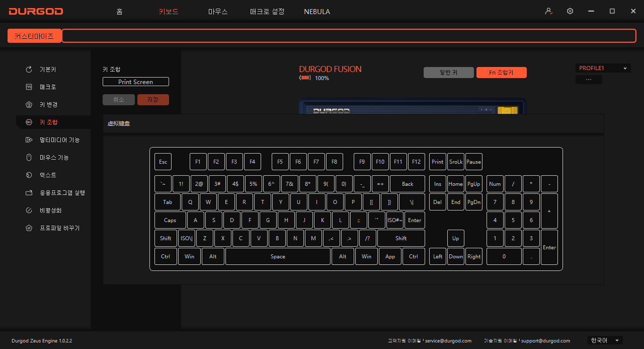
Task: Click the Q key on virtual keyboard
Action: [190, 202]
